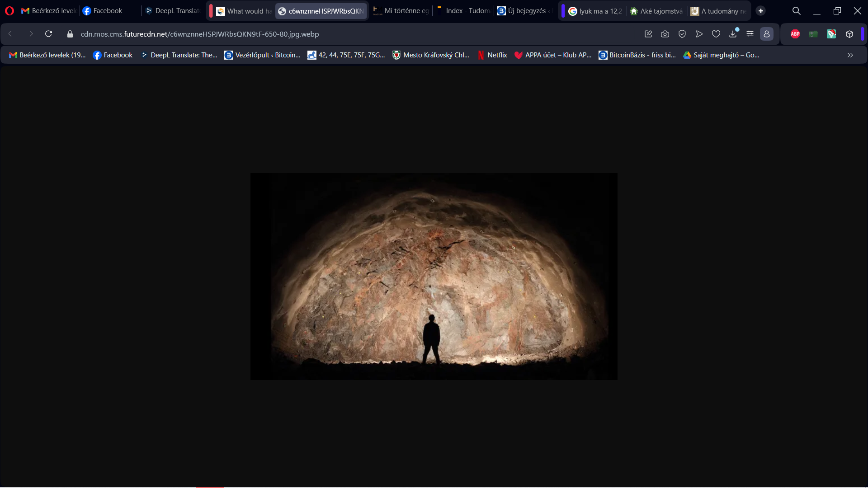Screen dimensions: 868x488
Task: Open a new tab with plus button
Action: coord(761,11)
